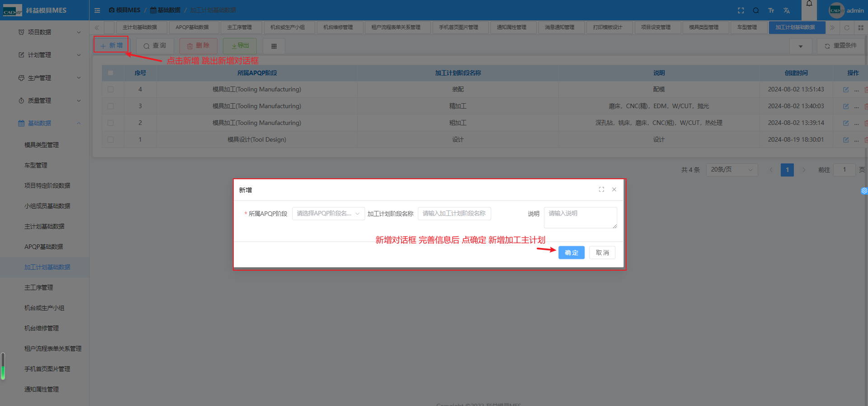Close the 新增 dialog with X icon
This screenshot has width=868, height=406.
click(614, 190)
